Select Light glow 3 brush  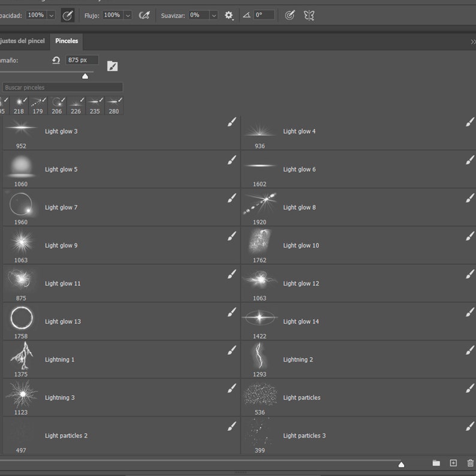point(122,132)
